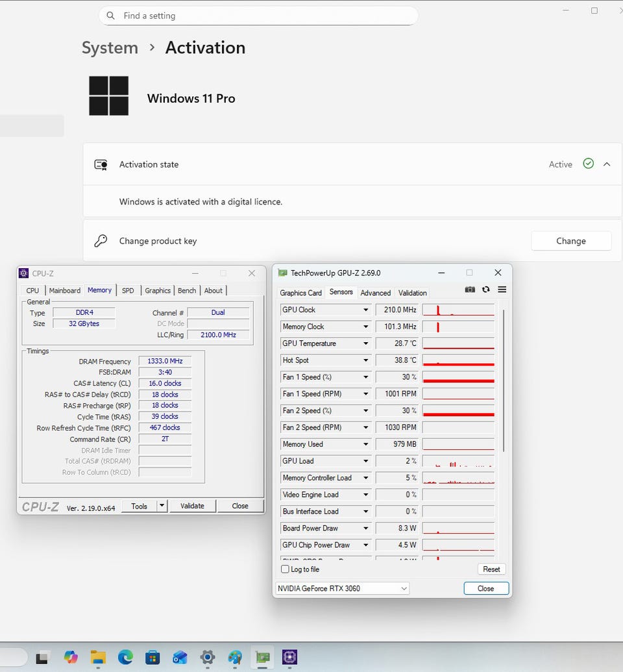Take a GPU-Z screenshot with the camera icon
This screenshot has width=623, height=672.
point(470,290)
